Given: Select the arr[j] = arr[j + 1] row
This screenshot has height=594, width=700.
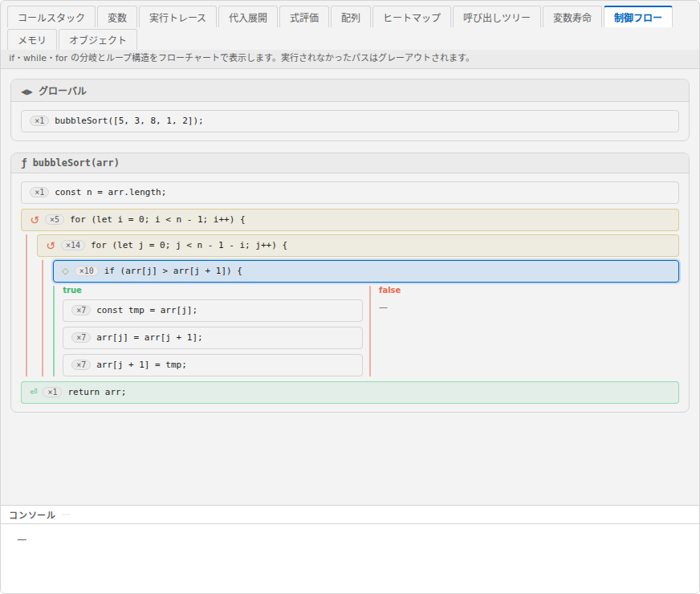Looking at the screenshot, I should click(213, 337).
